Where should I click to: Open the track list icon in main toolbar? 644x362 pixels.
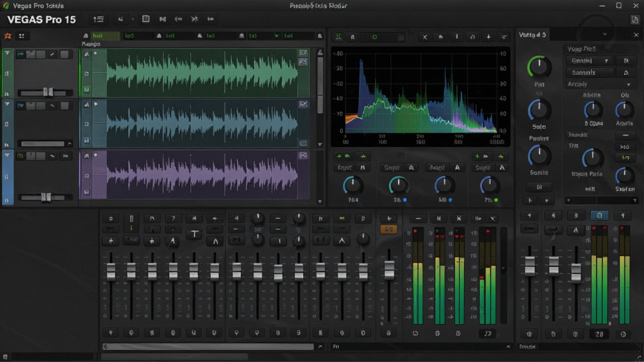(x=99, y=19)
